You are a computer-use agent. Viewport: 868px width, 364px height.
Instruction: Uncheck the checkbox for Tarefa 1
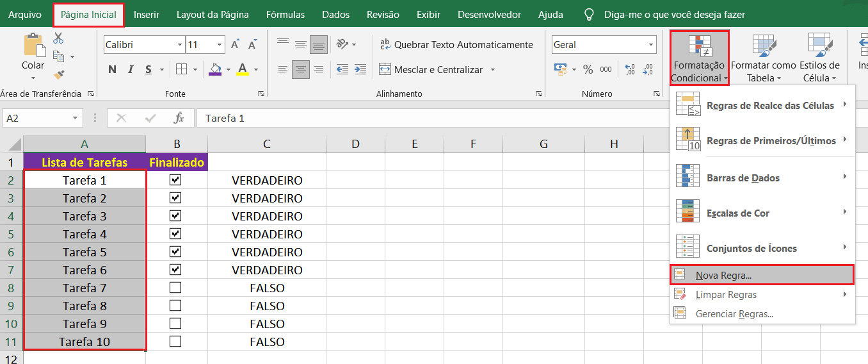click(x=175, y=180)
